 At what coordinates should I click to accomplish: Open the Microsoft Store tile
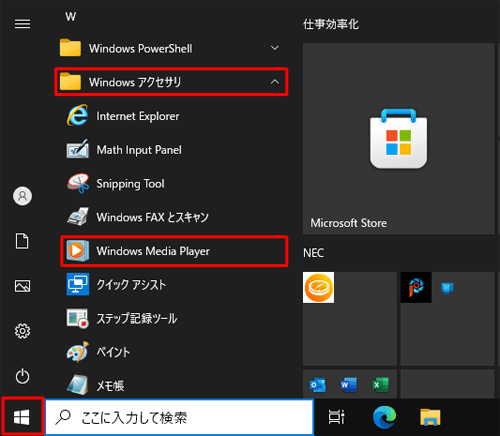pos(398,139)
